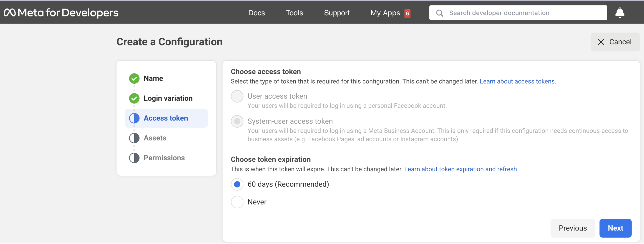Viewport: 644px width, 244px height.
Task: Click the half-circle icon beside Assets
Action: coord(134,138)
